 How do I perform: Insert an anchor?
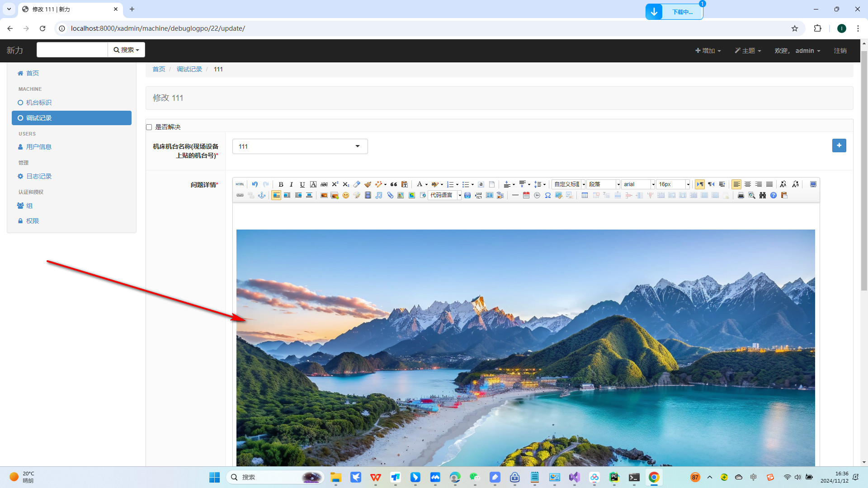[262, 195]
